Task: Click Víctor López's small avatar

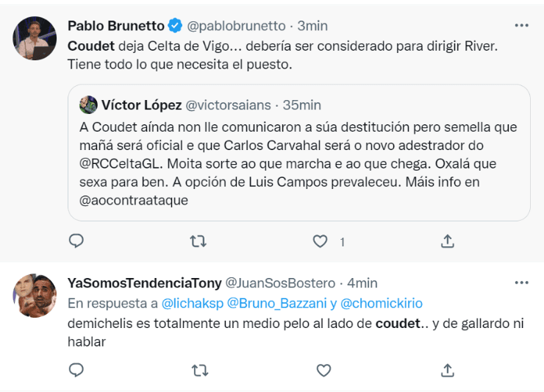Action: coord(88,104)
